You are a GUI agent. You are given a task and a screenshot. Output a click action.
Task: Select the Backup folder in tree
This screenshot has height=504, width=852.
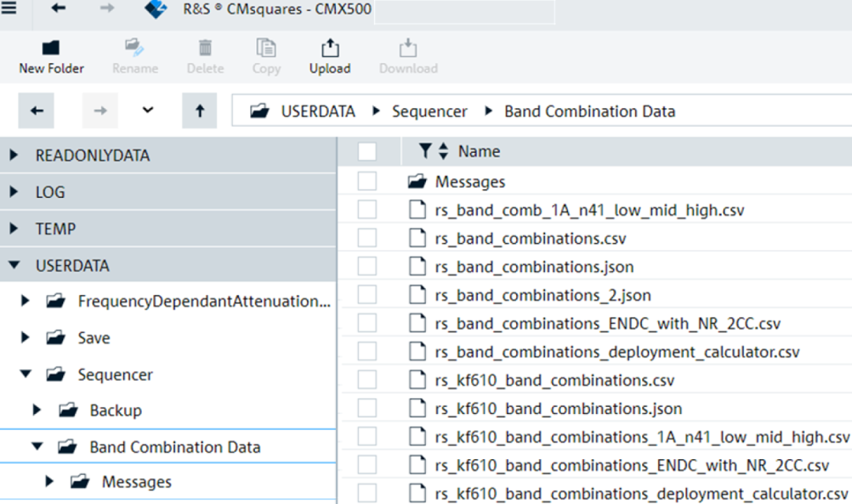115,411
